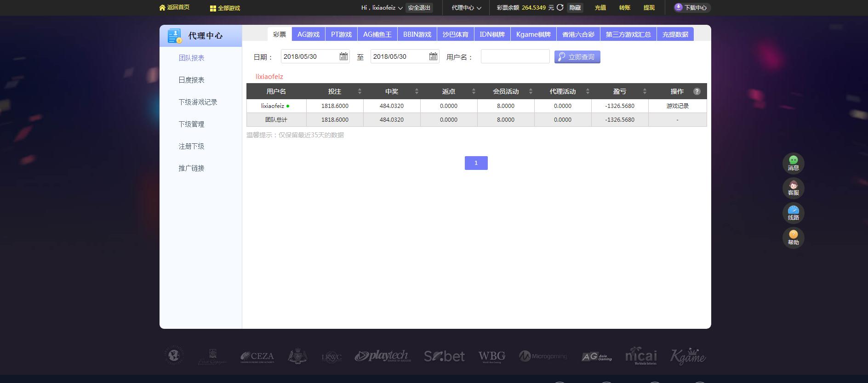Open 游戏记录 for lixiaofeiz row
The height and width of the screenshot is (383, 868).
[678, 106]
